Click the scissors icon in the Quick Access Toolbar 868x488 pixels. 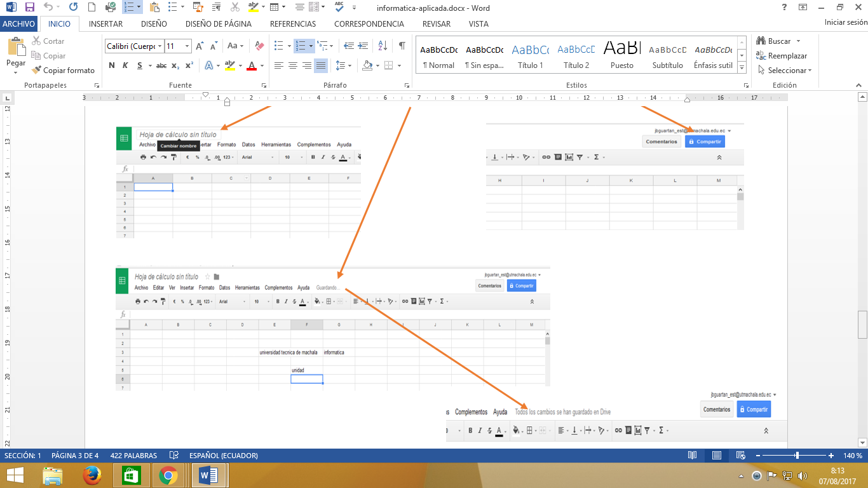tap(235, 8)
